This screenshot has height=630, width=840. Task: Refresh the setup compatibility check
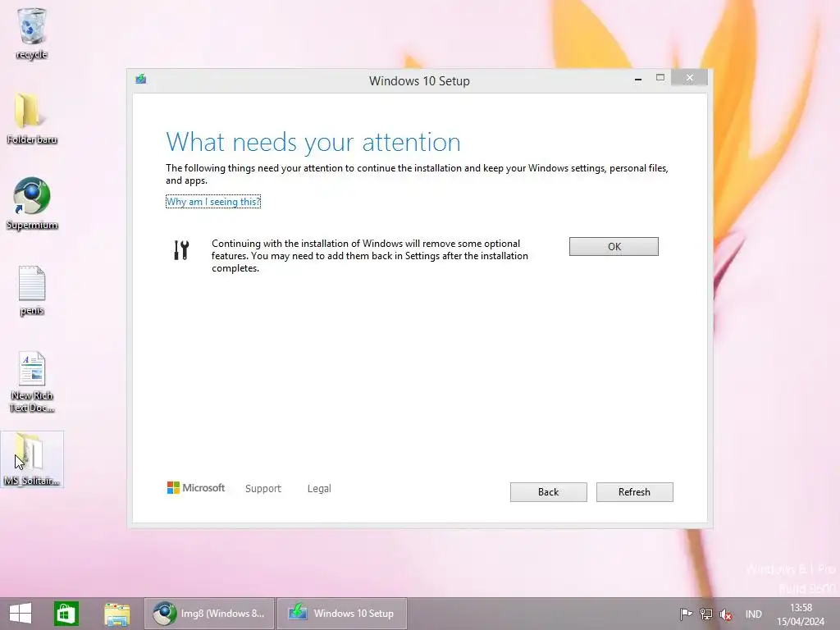click(x=634, y=492)
